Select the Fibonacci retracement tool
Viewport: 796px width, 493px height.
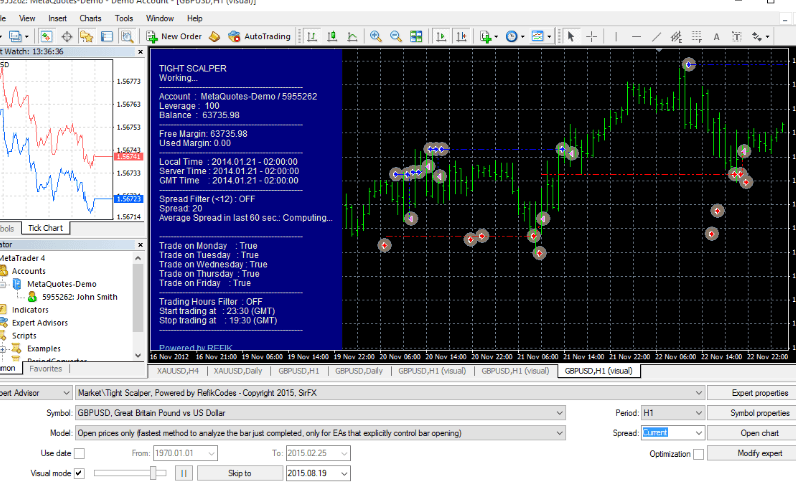(696, 37)
